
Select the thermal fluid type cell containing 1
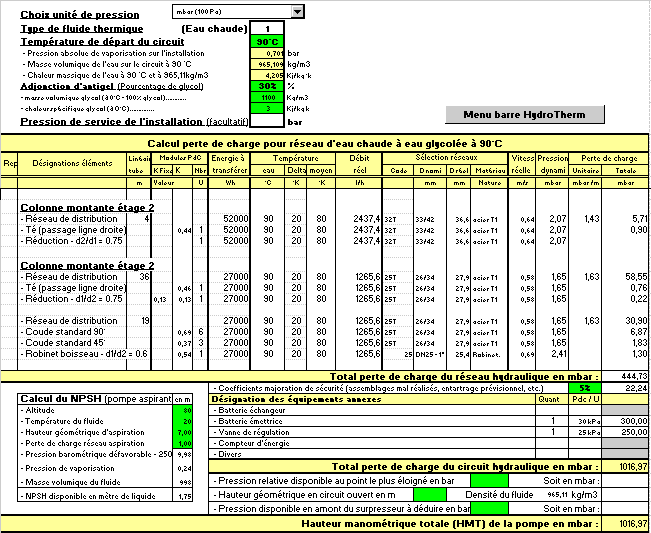tap(267, 29)
